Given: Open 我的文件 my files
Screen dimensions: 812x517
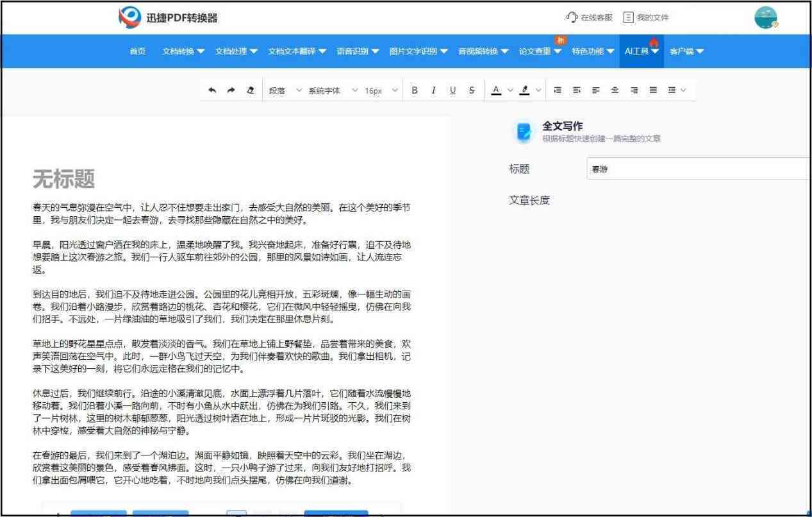Looking at the screenshot, I should 647,17.
